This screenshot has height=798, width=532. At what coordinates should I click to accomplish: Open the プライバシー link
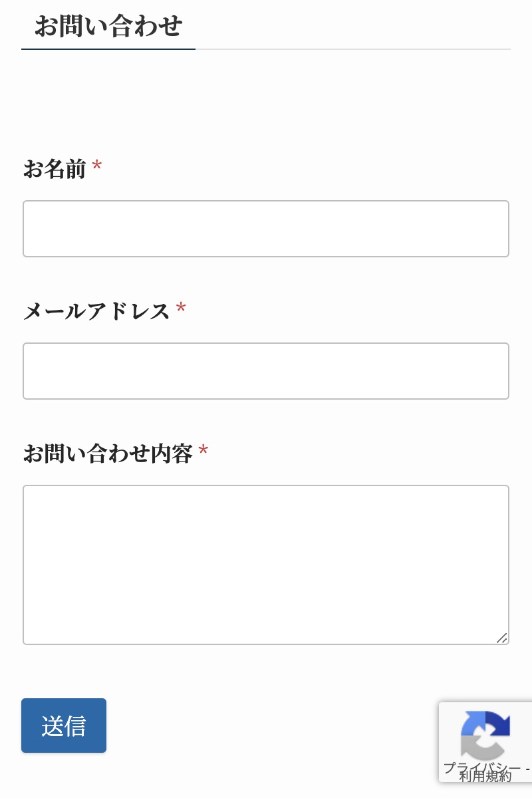click(x=482, y=768)
